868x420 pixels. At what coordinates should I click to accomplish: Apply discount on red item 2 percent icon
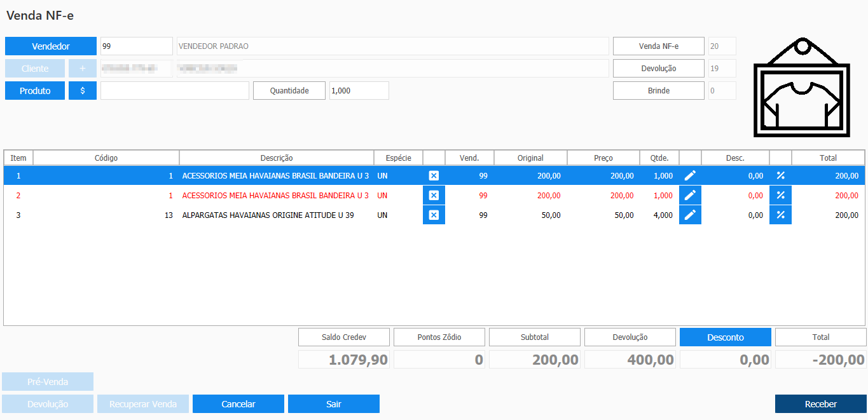[780, 196]
